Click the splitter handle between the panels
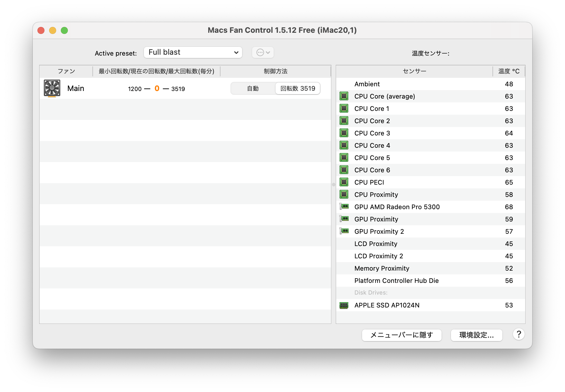This screenshot has width=565, height=392. point(333,185)
